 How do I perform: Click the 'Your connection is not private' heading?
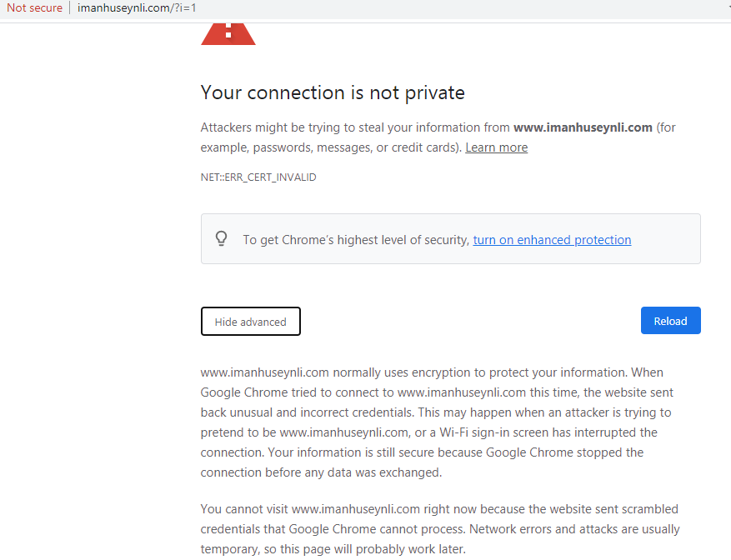point(333,92)
